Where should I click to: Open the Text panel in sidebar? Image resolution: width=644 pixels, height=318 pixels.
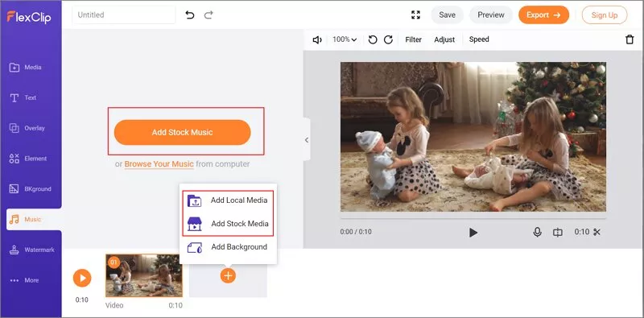[x=23, y=97]
